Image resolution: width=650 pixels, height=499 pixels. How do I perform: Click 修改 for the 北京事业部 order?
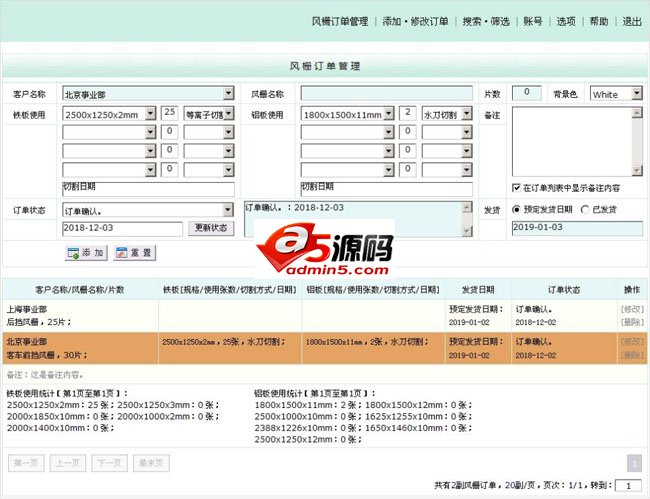point(632,342)
